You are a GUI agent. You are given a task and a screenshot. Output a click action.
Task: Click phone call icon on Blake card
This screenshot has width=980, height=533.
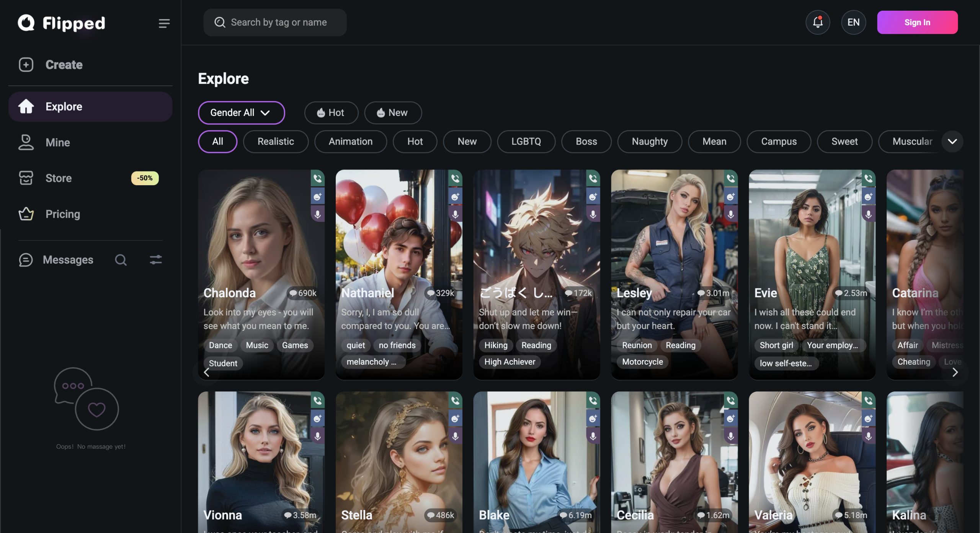pos(593,400)
